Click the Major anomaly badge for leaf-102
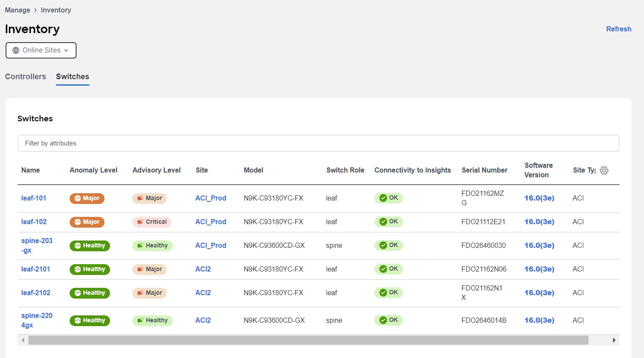644x358 pixels. coord(87,222)
